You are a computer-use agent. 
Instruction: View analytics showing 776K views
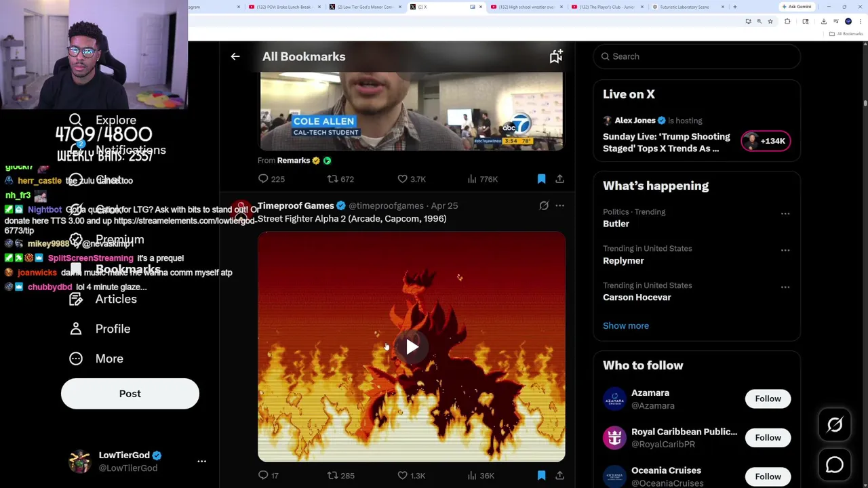pyautogui.click(x=483, y=179)
